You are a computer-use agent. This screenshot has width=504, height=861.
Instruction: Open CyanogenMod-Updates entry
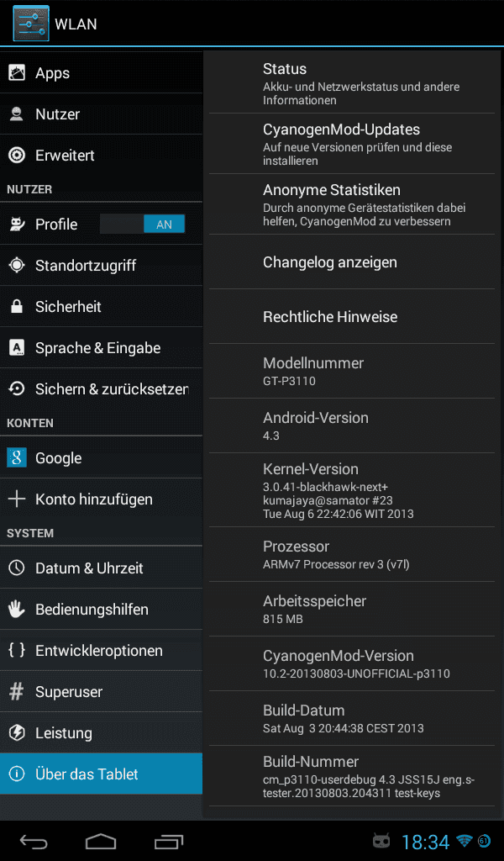pos(351,144)
